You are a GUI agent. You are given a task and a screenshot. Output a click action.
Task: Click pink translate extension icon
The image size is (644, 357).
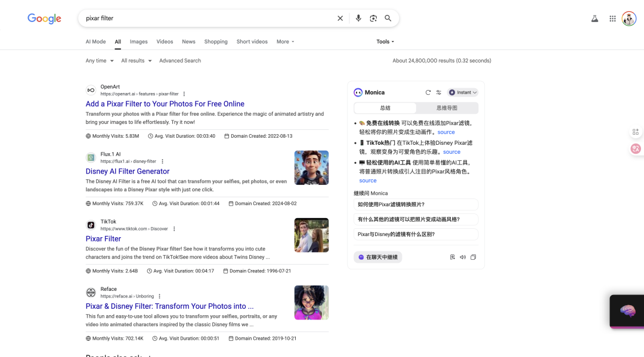pyautogui.click(x=636, y=148)
